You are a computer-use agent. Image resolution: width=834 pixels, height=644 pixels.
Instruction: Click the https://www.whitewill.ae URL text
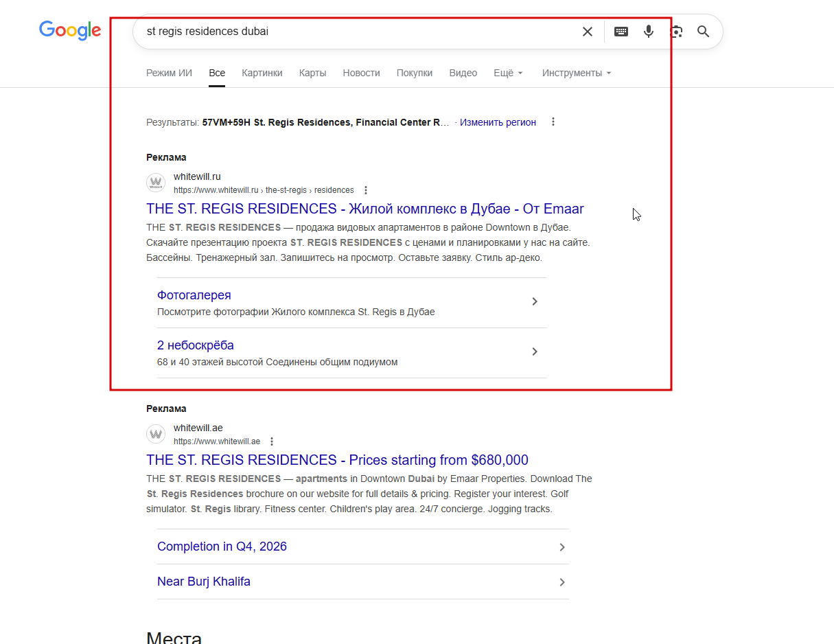pyautogui.click(x=217, y=441)
